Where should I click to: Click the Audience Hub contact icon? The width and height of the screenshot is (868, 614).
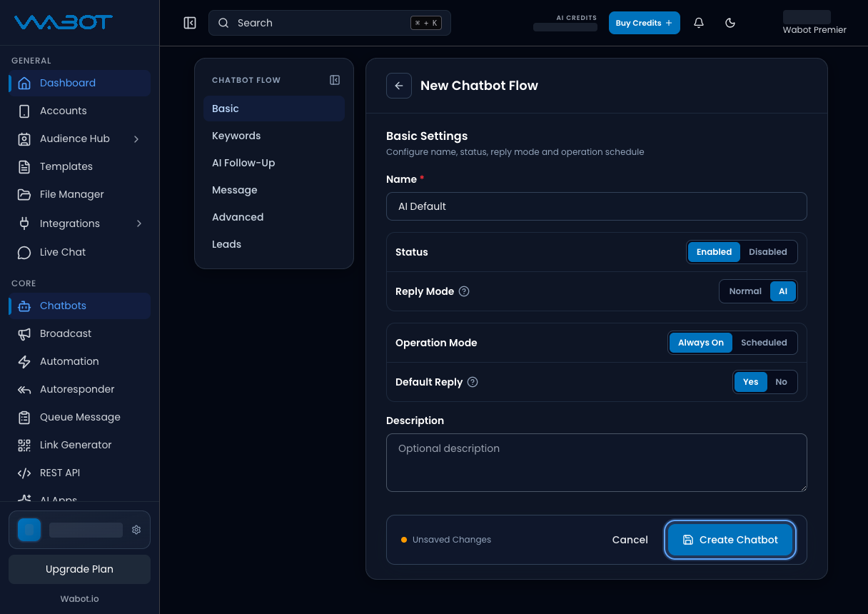pyautogui.click(x=24, y=139)
